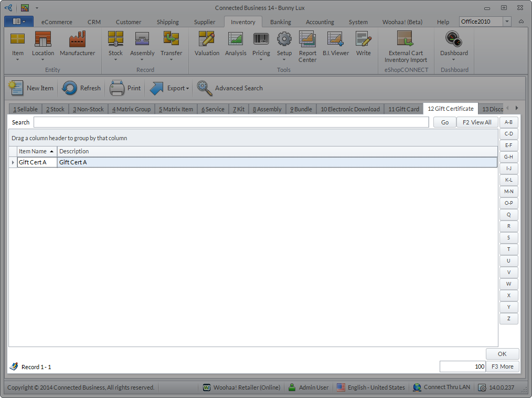Select the 11 Gift Card tab
Image resolution: width=532 pixels, height=398 pixels.
pos(403,109)
